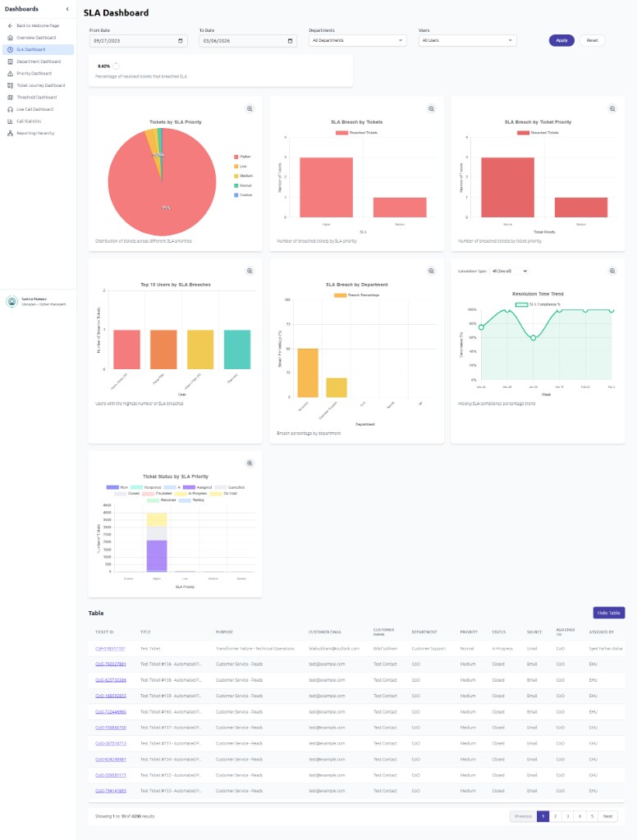
Task: Click the Live Call Dashboard headphones icon
Action: (9, 109)
